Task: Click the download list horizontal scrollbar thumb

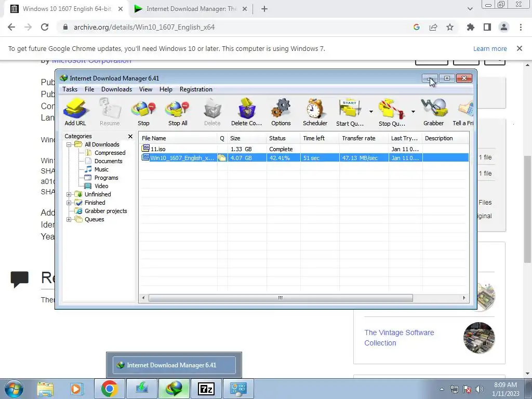Action: click(x=281, y=298)
